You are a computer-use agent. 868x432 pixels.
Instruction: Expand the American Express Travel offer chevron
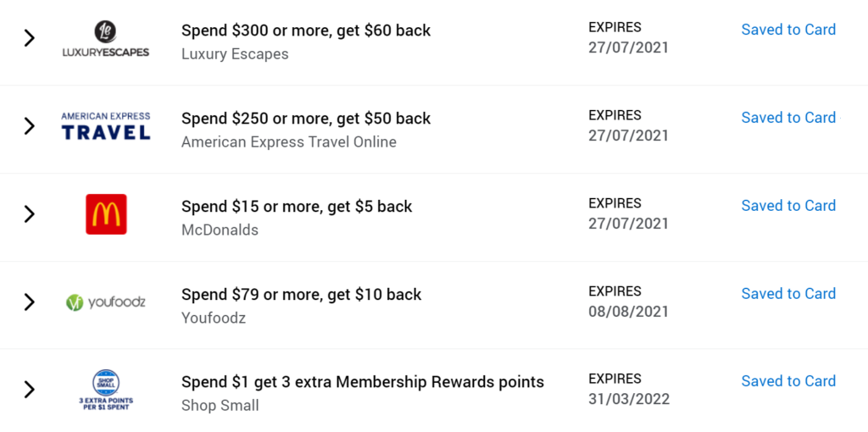click(x=30, y=126)
